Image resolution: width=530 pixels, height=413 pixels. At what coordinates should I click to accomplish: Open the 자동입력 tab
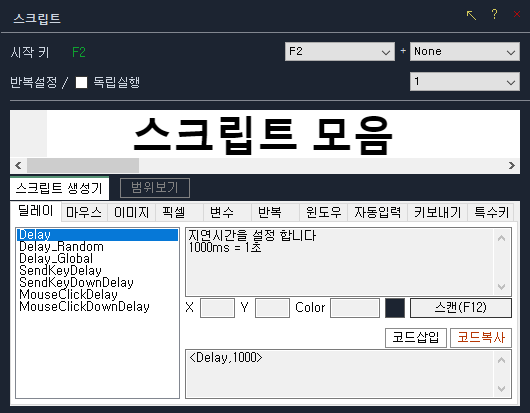[378, 212]
